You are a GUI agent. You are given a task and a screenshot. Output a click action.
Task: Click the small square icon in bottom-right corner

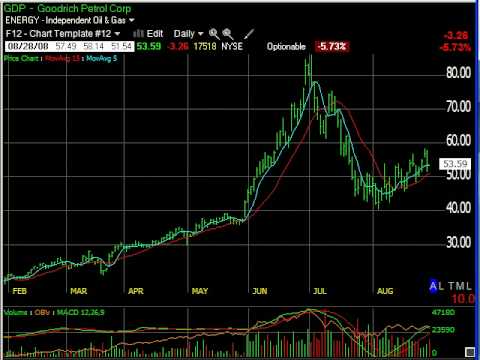(x=470, y=352)
